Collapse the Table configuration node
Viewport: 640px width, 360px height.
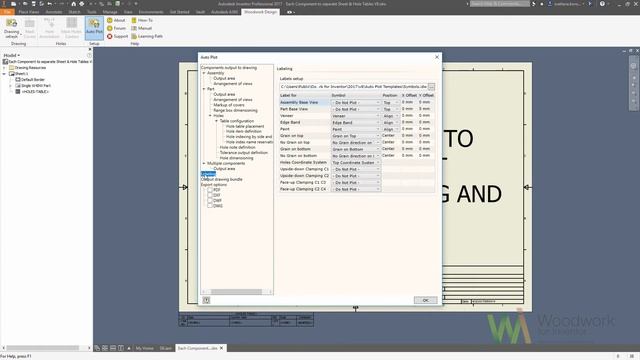pos(216,121)
